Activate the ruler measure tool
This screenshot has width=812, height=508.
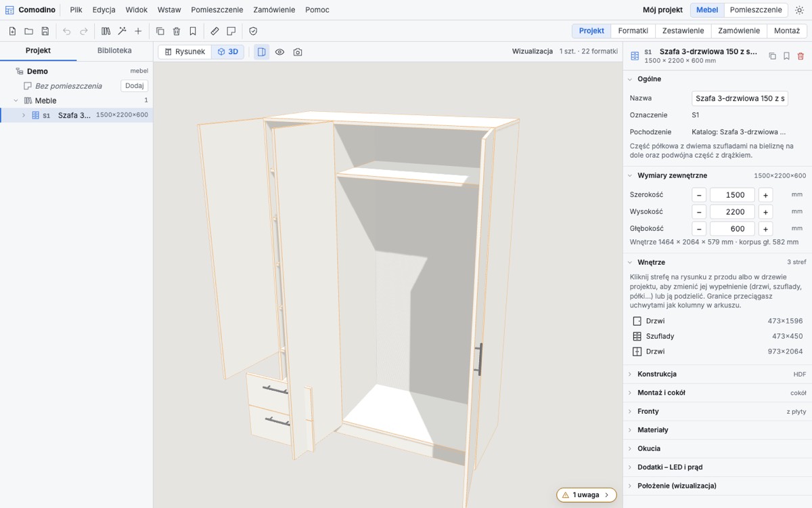point(215,31)
